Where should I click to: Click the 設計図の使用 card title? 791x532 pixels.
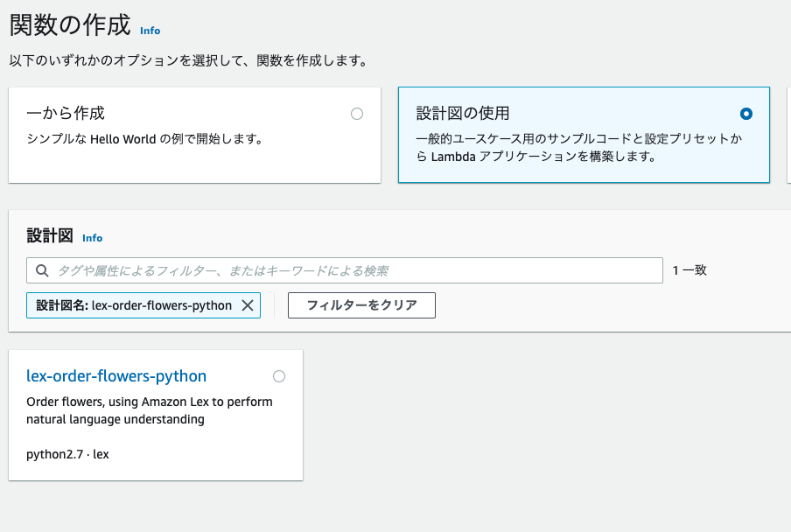(x=463, y=113)
